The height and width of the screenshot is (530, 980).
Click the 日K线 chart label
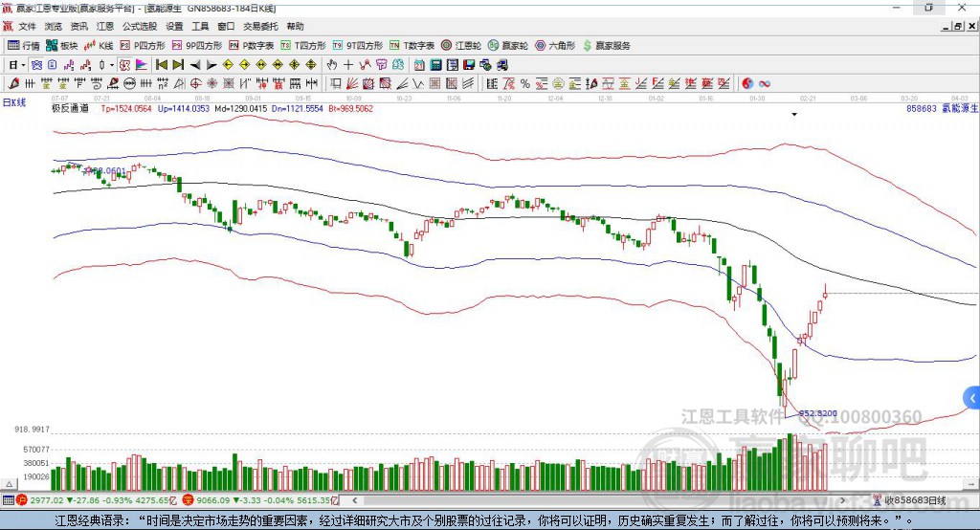pos(14,102)
